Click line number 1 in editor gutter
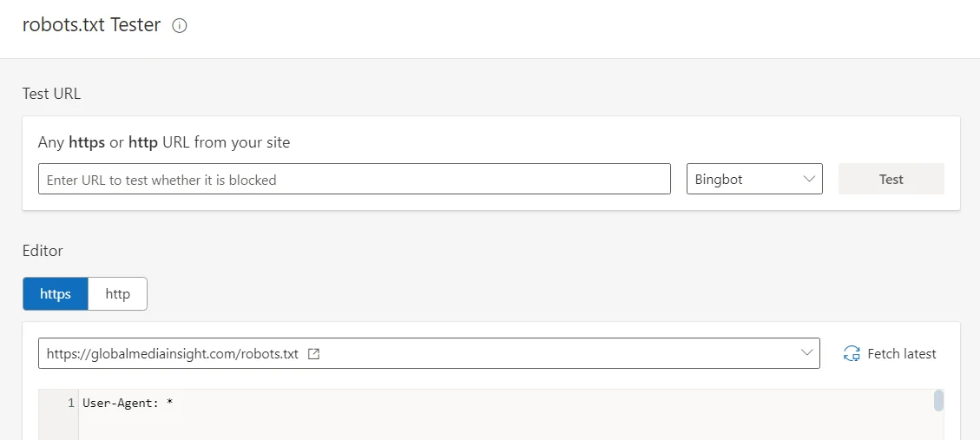This screenshot has width=980, height=440. coord(71,404)
